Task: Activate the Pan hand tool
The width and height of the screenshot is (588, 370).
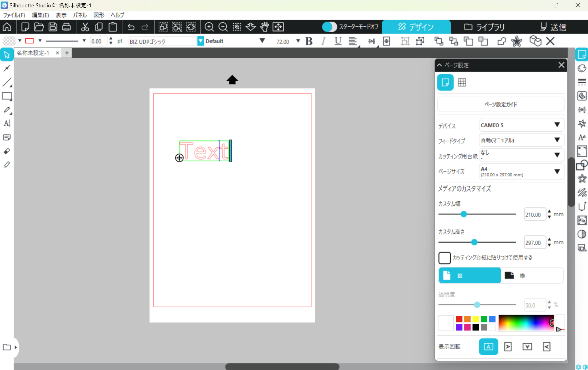Action: (x=264, y=27)
